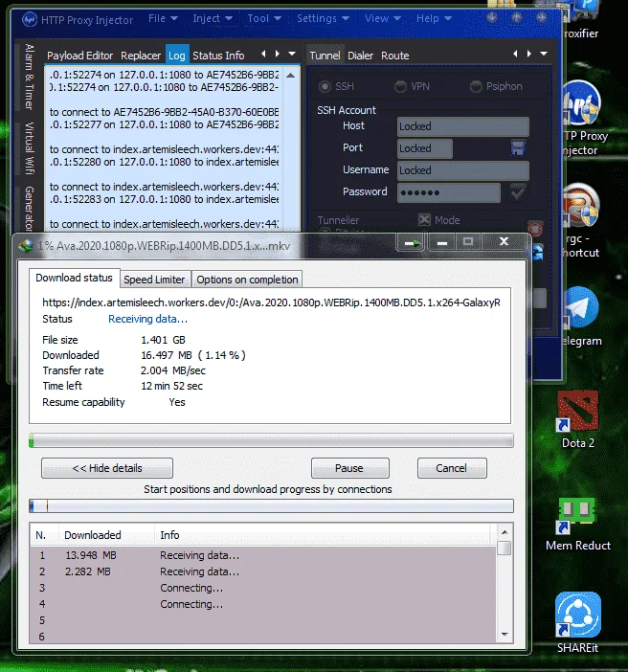
Task: Open Virtual Wifi side panel
Action: tap(29, 148)
